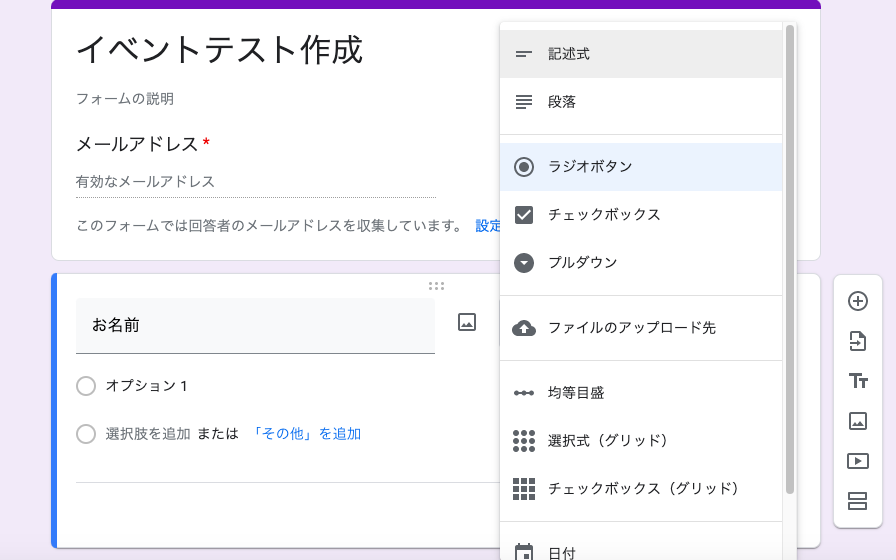Click the import questions icon
This screenshot has height=560, width=896.
point(858,341)
